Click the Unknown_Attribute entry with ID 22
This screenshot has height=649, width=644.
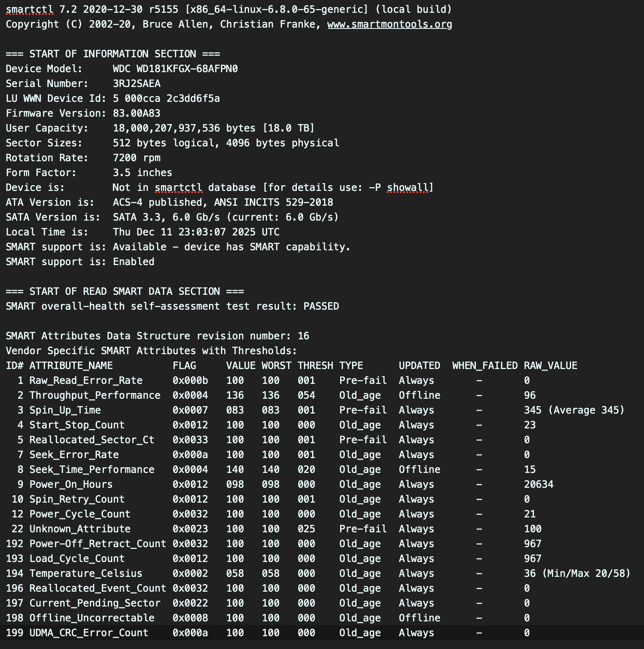point(80,529)
